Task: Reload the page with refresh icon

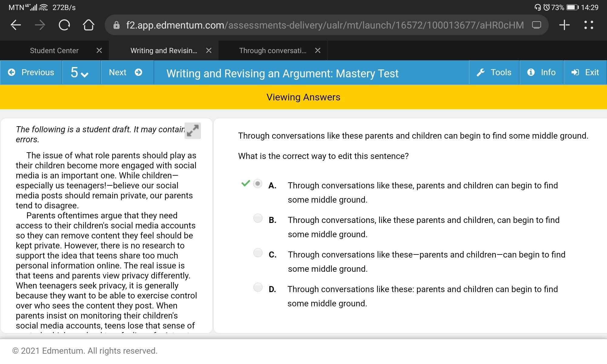Action: (64, 25)
